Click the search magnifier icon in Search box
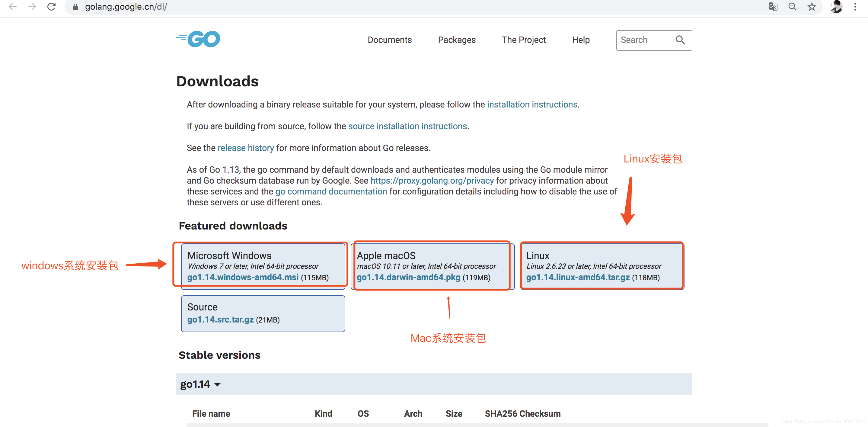The width and height of the screenshot is (868, 427). click(680, 40)
